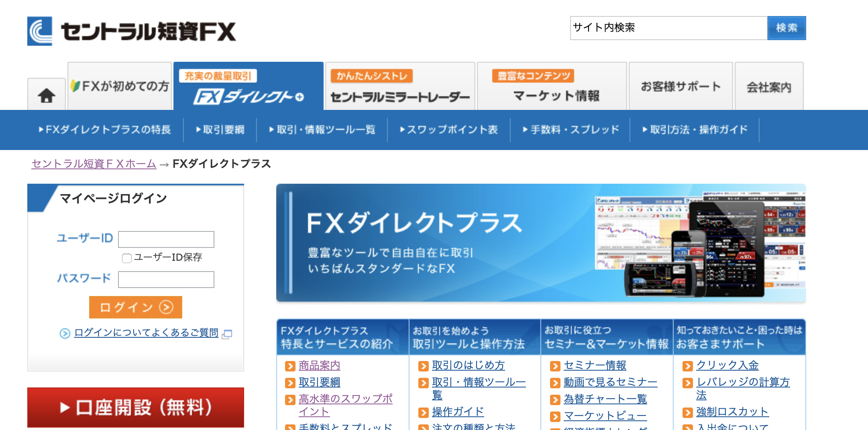Click the orange arrow icon beside セミナー情報

[555, 366]
